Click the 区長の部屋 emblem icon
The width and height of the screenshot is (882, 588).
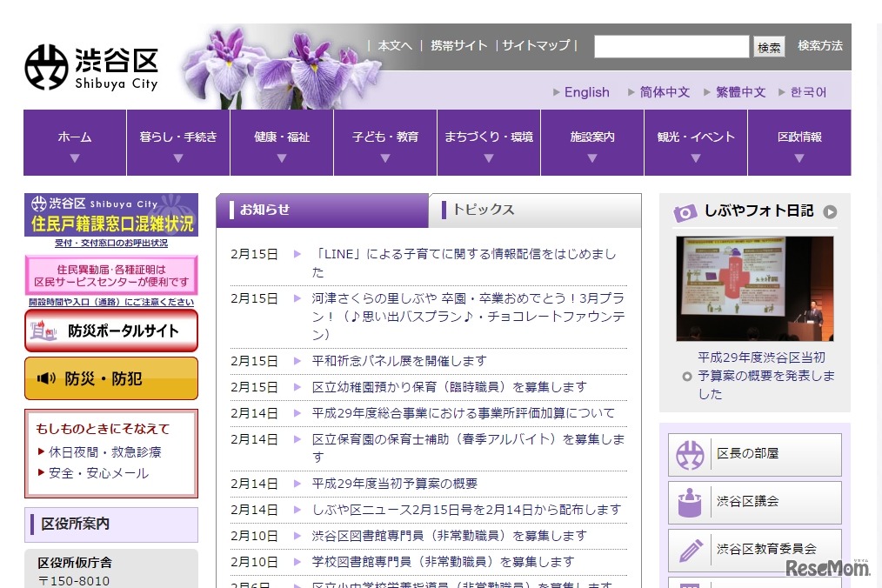(691, 454)
